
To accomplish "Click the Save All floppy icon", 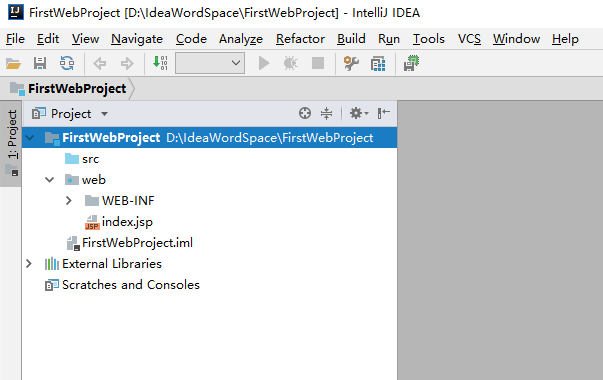I will click(x=40, y=63).
